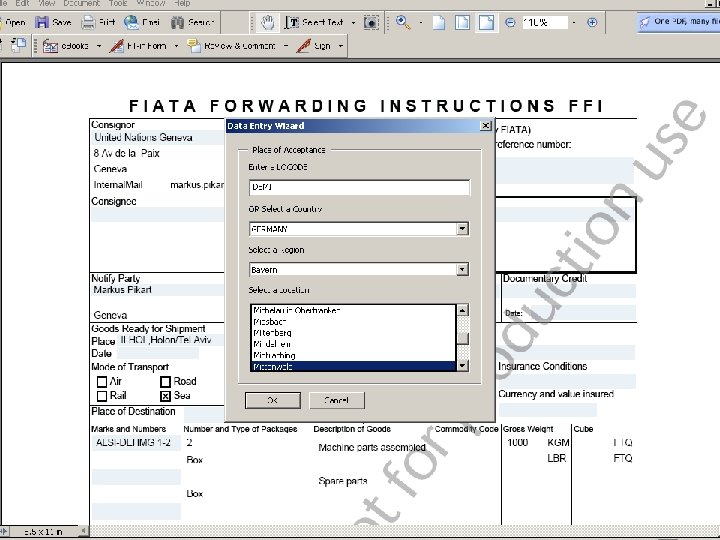Click Cancel in Data Entry Wizard
720x540 pixels.
pos(337,400)
